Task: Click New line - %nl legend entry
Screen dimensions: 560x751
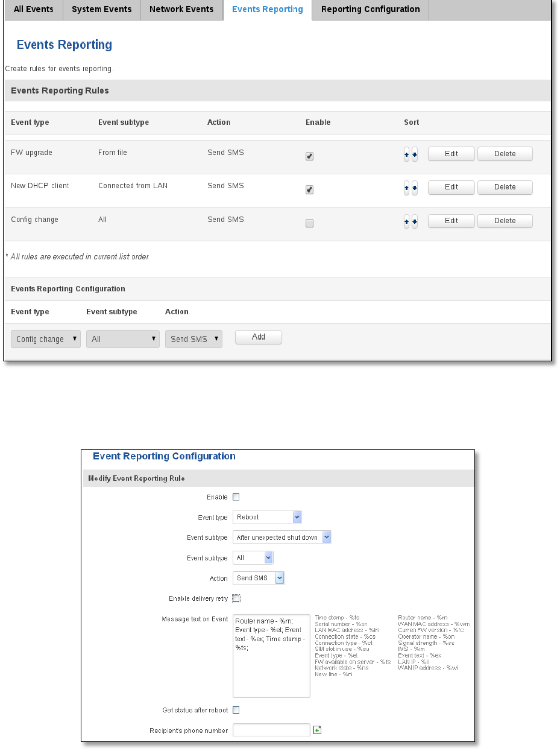Action: point(333,674)
